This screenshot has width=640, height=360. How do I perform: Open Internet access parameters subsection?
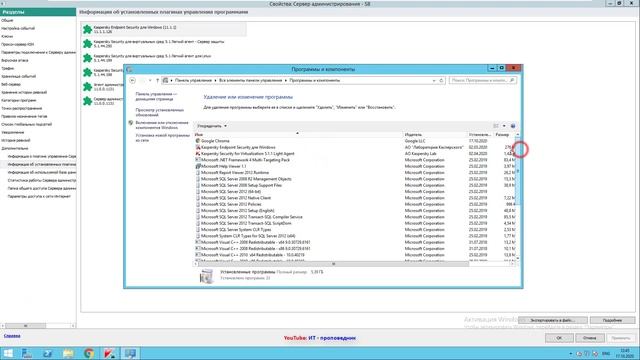click(39, 196)
